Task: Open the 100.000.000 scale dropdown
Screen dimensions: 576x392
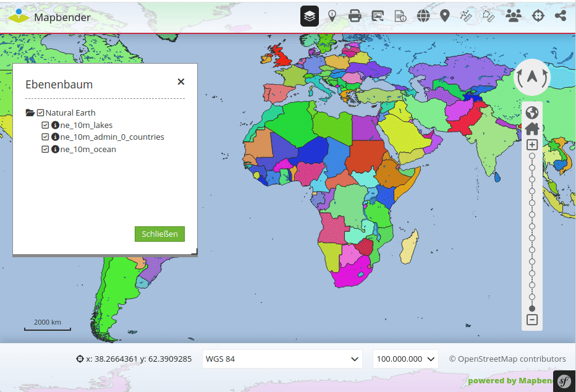Action: pyautogui.click(x=405, y=359)
